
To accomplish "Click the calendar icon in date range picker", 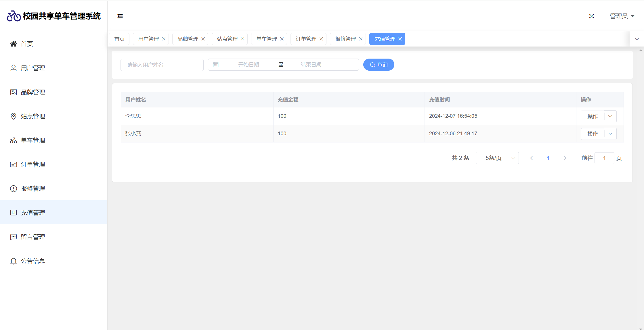I will tap(216, 65).
